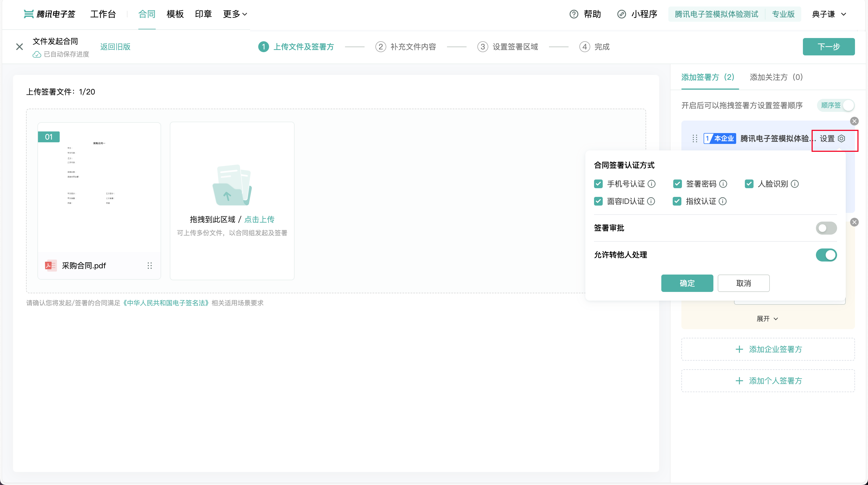Open the mini program (小程序) icon

621,14
